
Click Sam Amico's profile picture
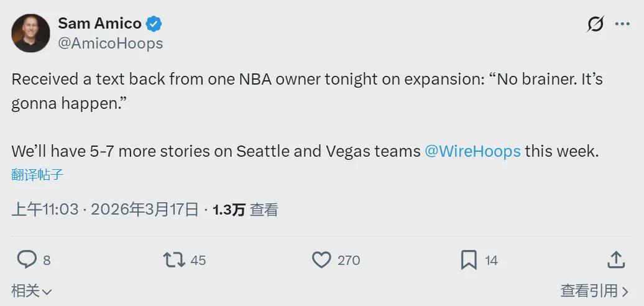click(30, 33)
